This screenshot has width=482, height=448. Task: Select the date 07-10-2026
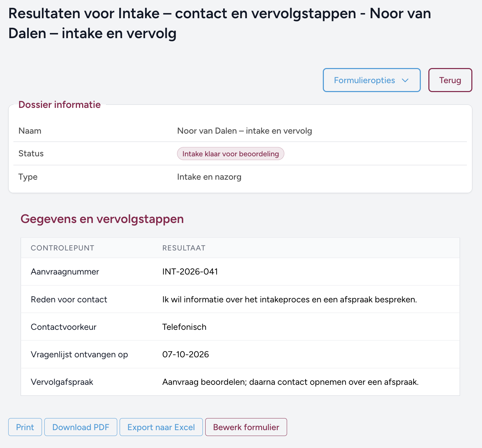coord(186,355)
